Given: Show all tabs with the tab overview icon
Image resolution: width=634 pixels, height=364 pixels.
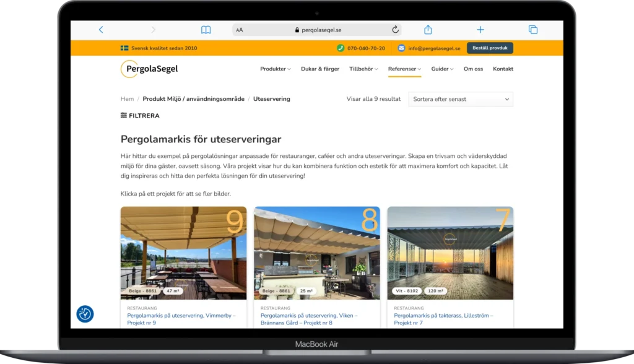Looking at the screenshot, I should point(533,29).
